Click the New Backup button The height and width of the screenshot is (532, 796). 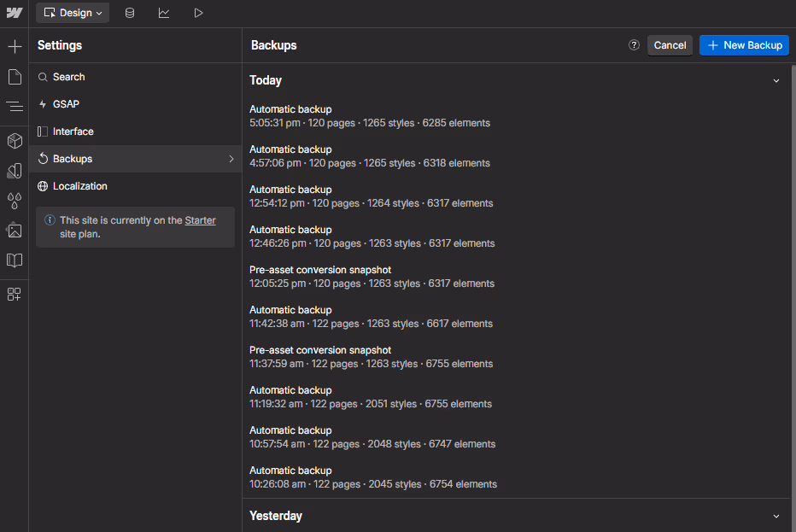(744, 45)
